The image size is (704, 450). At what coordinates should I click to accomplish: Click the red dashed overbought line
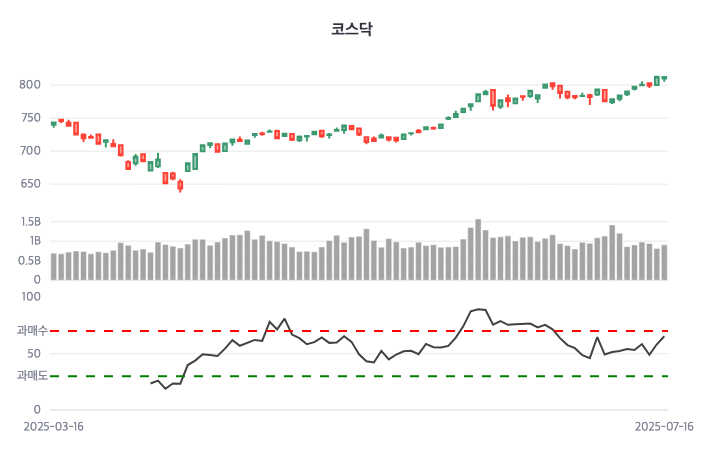coord(400,330)
